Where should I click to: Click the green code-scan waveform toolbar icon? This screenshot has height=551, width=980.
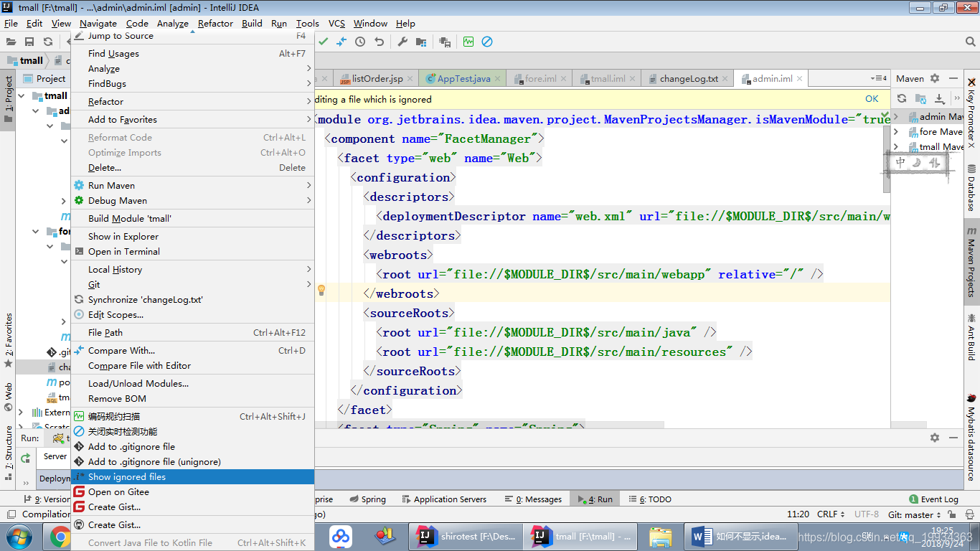[468, 42]
